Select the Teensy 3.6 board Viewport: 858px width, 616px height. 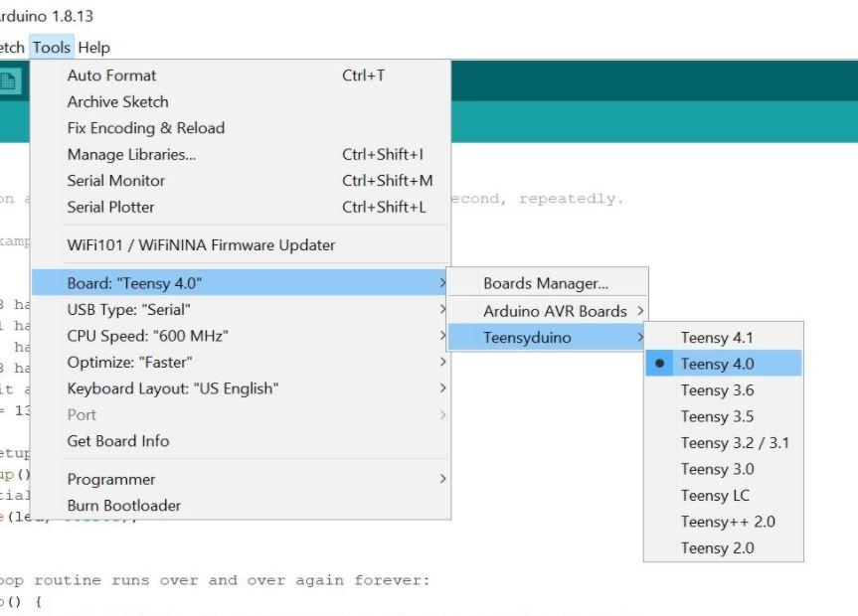[x=724, y=390]
